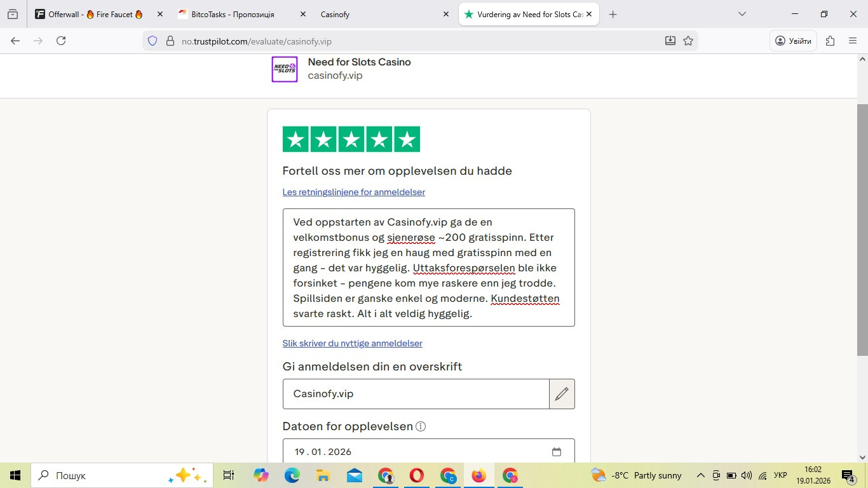The width and height of the screenshot is (868, 488).
Task: Switch to Firefox on the taskbar
Action: click(x=478, y=475)
